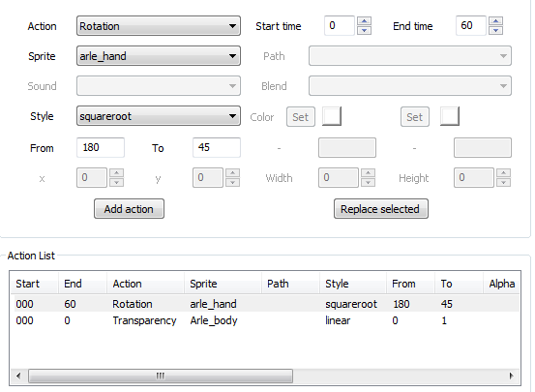Click the second white color swatch
Screen dimensions: 535x392
(x=450, y=116)
